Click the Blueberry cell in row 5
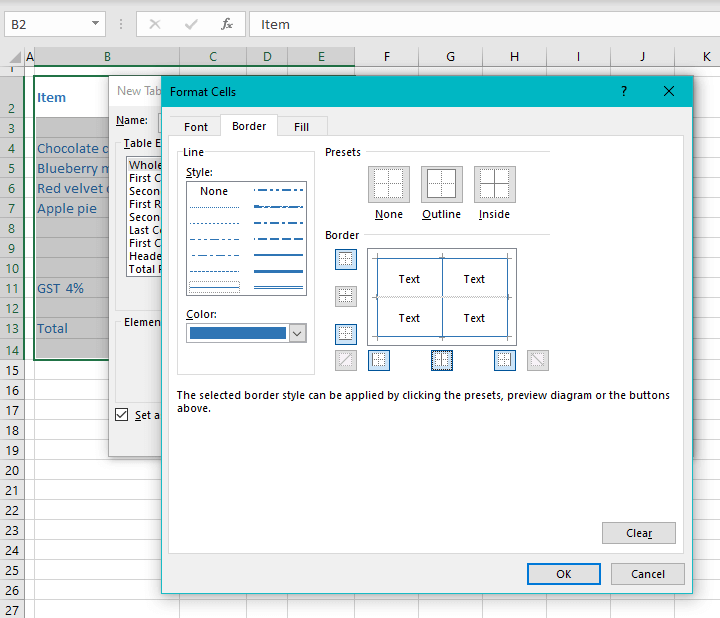This screenshot has height=618, width=720. click(x=72, y=169)
